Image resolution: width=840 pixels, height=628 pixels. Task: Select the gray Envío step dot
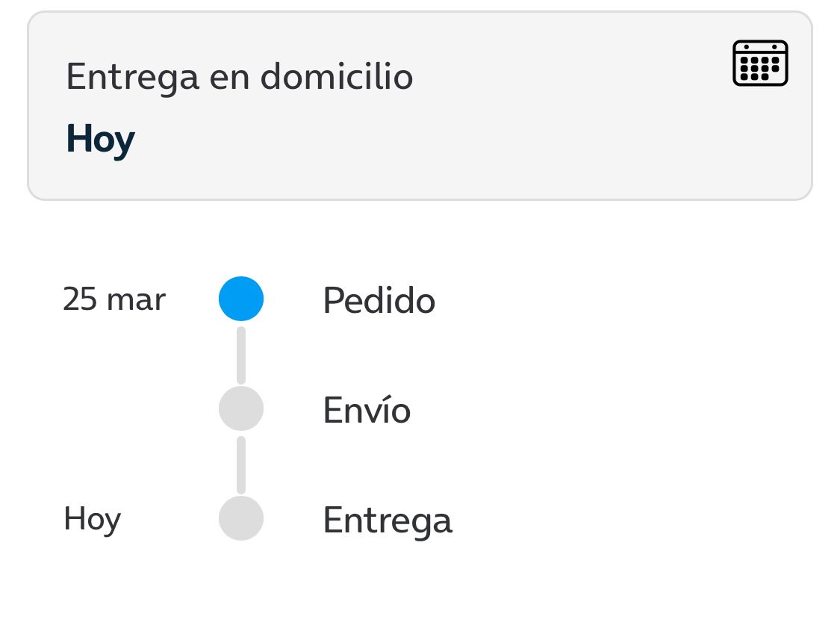pos(241,408)
